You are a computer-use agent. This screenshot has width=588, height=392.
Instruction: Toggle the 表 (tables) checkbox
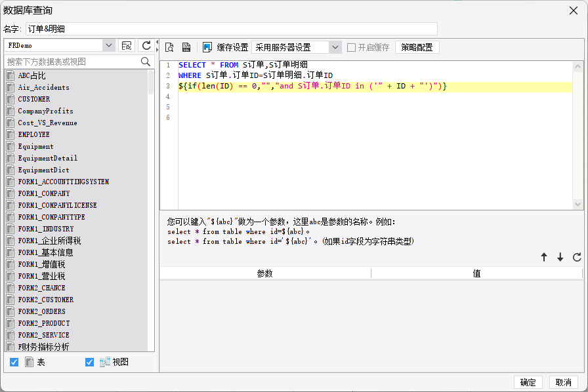[14, 362]
